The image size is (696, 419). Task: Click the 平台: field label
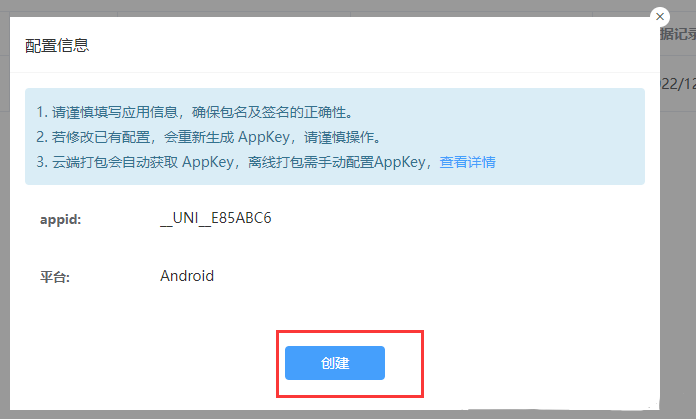coord(55,277)
